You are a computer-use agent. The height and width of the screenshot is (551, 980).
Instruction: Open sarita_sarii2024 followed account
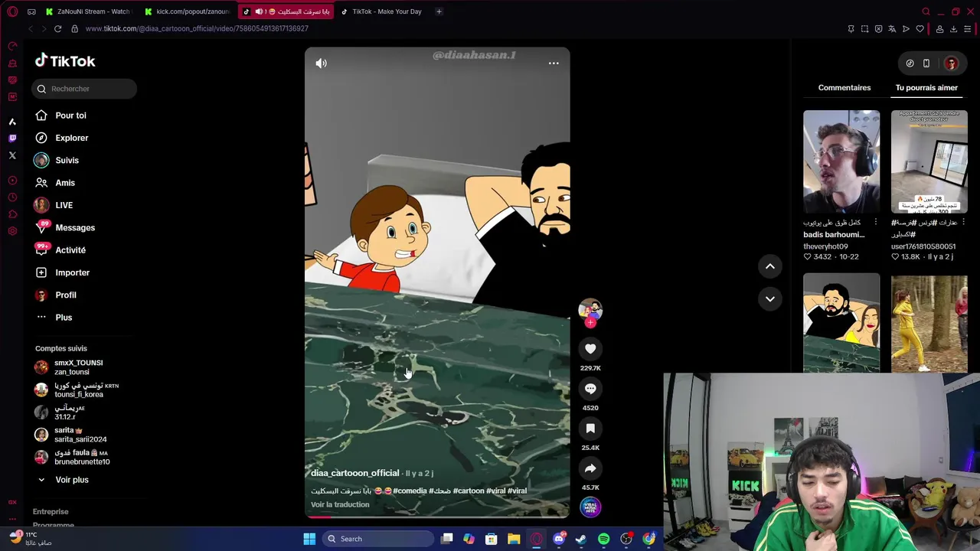[x=70, y=435]
